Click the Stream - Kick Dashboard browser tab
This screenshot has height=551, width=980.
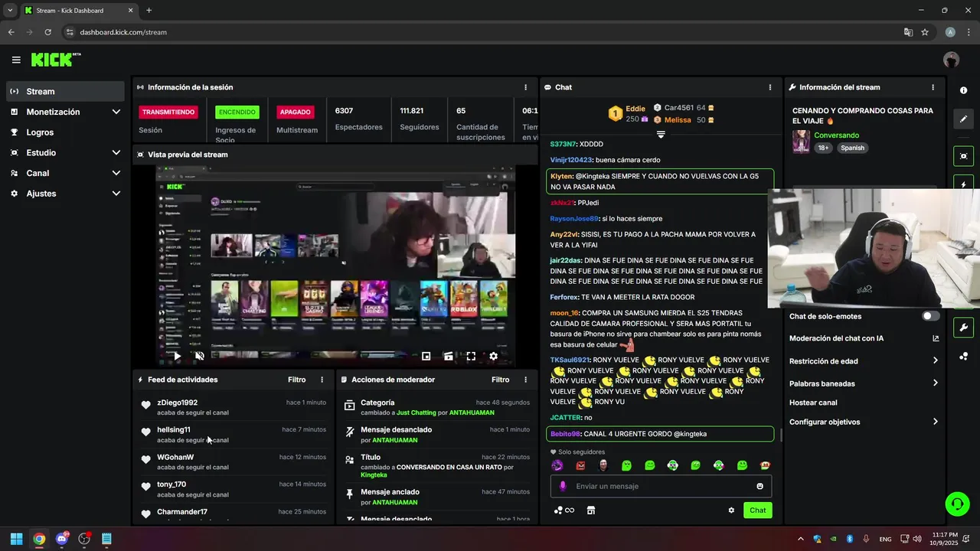tap(78, 11)
